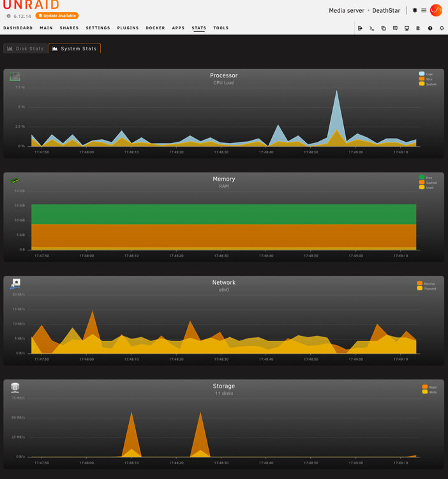Click the bell icon next to DeathStar
The width and height of the screenshot is (448, 479).
point(415,10)
